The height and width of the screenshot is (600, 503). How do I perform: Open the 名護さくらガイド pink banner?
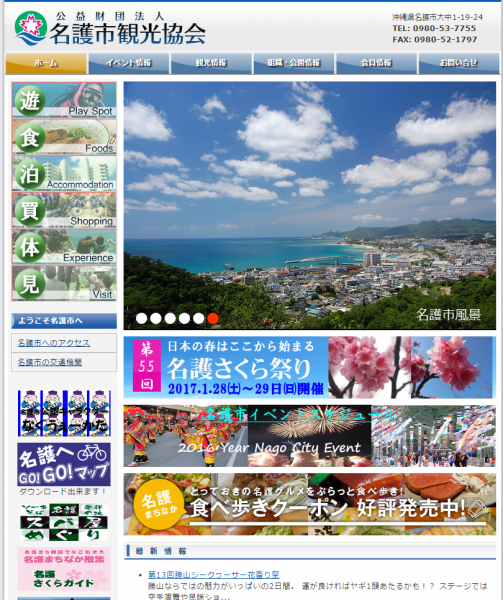point(64,569)
